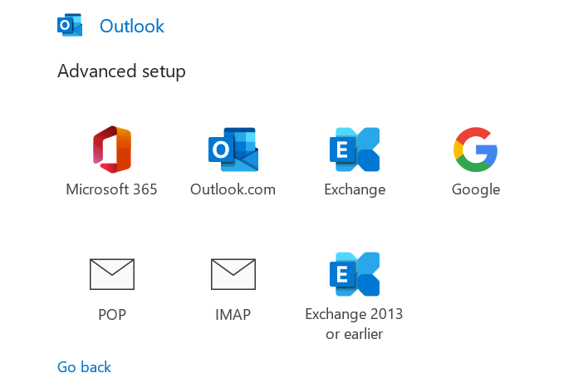Choose the IMAP envelope icon
This screenshot has width=588, height=383.
pyautogui.click(x=233, y=273)
